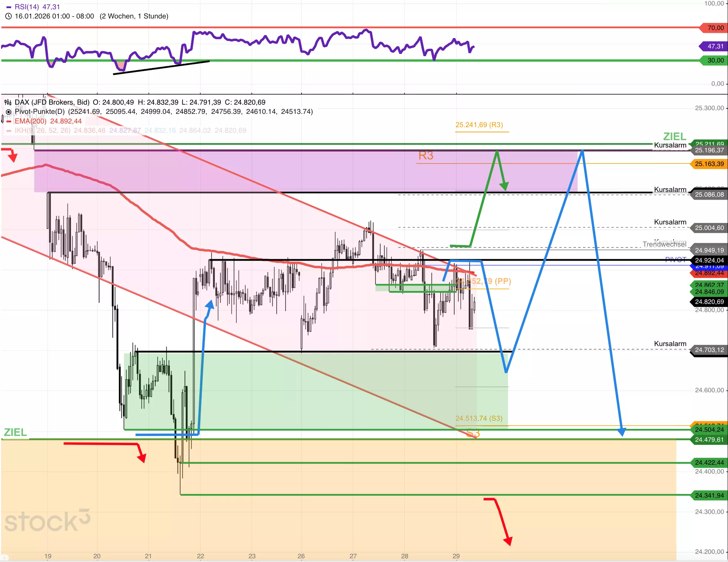Toggle the EMA(200) indicator label
Viewport: 728px width, 562px height.
pyautogui.click(x=30, y=121)
